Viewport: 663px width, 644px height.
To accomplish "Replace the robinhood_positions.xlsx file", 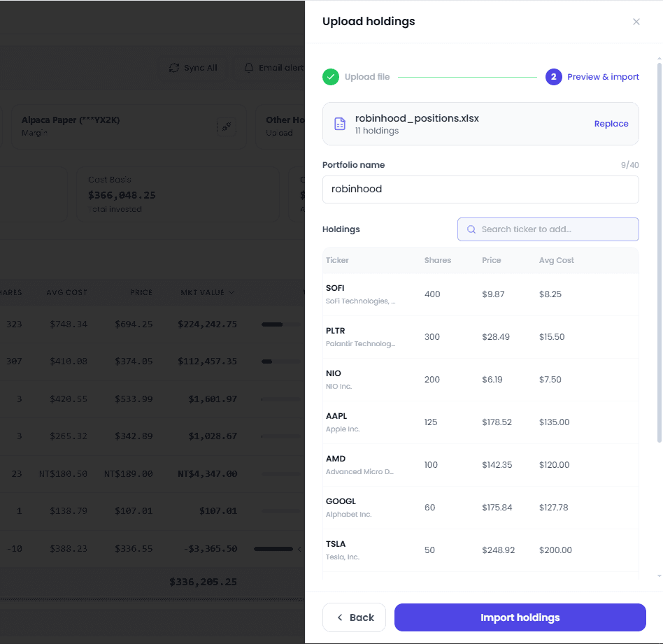I will tap(611, 124).
